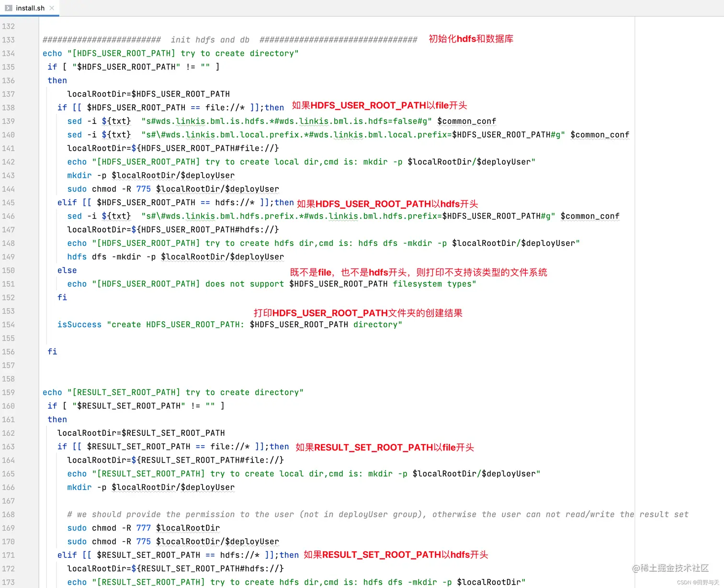Select the install.sh editor tab
This screenshot has height=588, width=724.
pyautogui.click(x=29, y=8)
